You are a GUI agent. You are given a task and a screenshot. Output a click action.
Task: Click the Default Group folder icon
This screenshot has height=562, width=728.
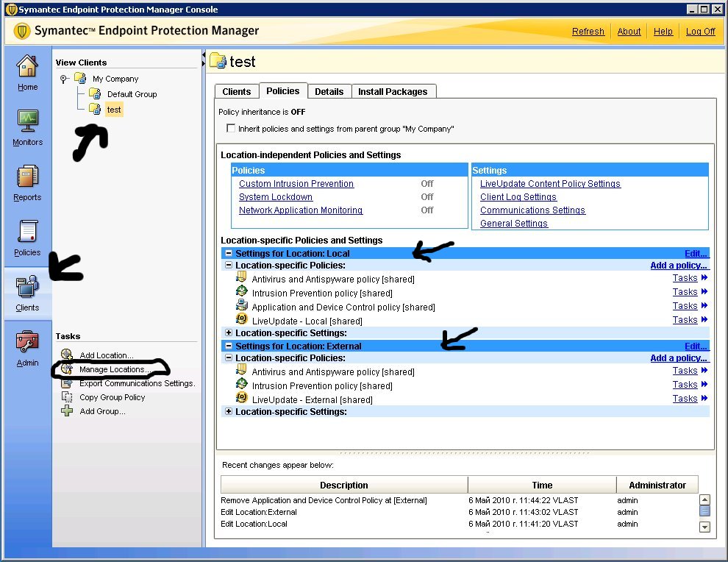click(x=95, y=94)
